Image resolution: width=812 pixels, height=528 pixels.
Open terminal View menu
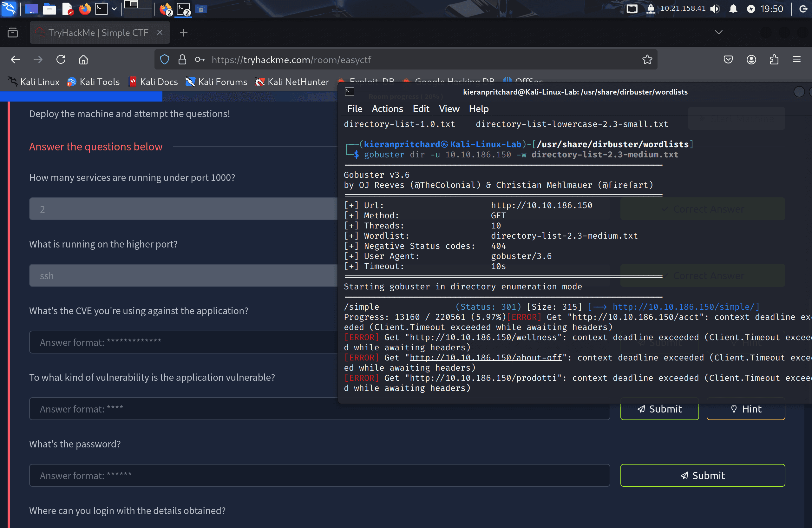[x=449, y=109]
